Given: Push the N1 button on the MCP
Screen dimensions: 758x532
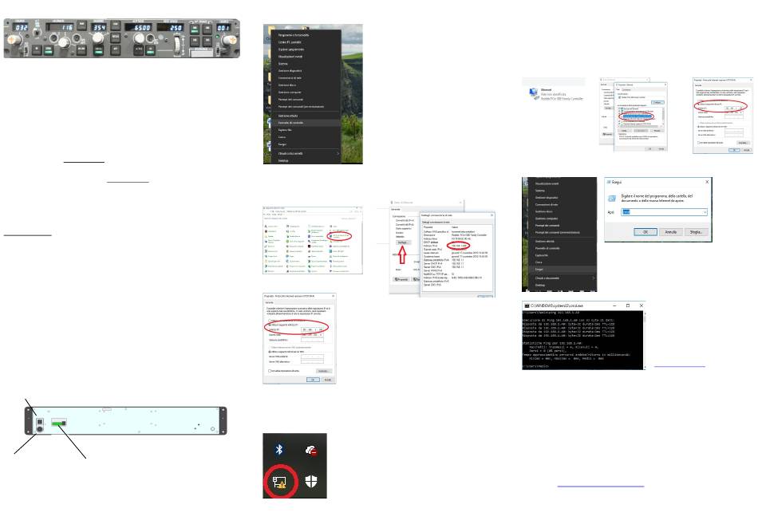Looking at the screenshot, I should (x=37, y=49).
